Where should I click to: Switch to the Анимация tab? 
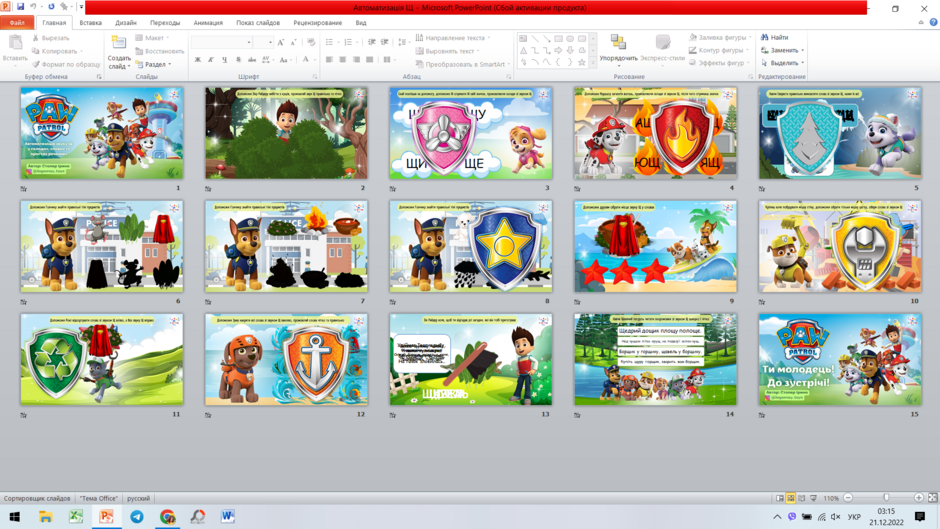tap(208, 23)
